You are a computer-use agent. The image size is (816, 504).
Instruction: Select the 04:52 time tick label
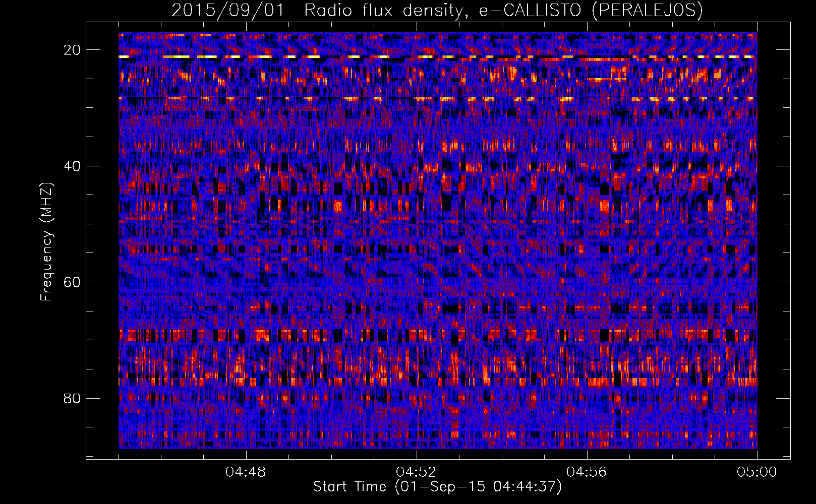416,472
